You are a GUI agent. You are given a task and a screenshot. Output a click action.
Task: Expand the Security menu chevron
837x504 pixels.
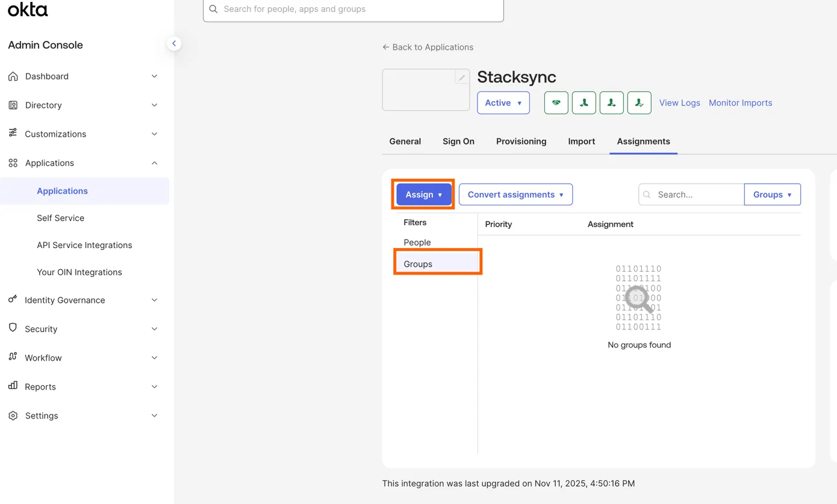(154, 329)
